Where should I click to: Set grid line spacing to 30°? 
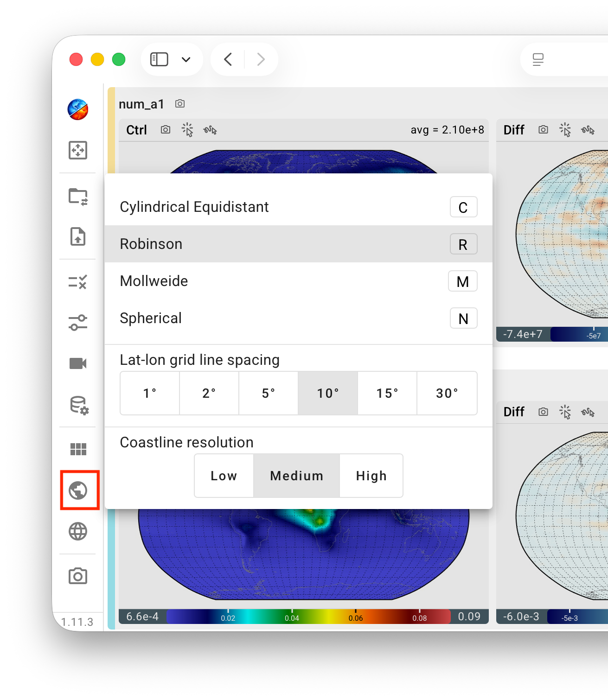coord(447,393)
